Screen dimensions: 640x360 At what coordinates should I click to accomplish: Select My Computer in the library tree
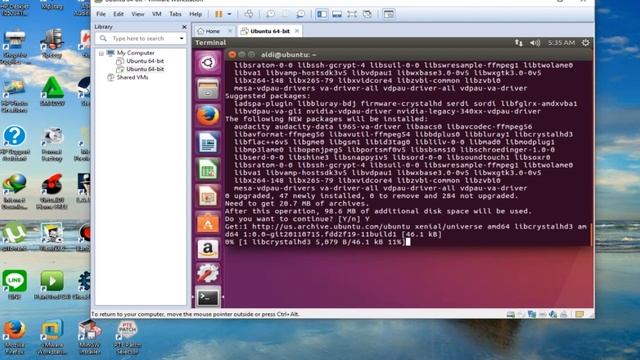pos(136,53)
